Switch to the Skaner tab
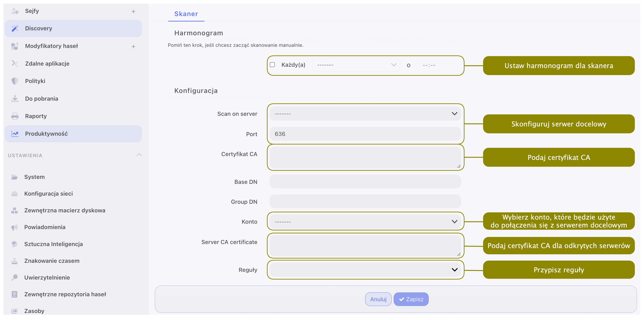This screenshot has height=320, width=644. click(x=186, y=14)
